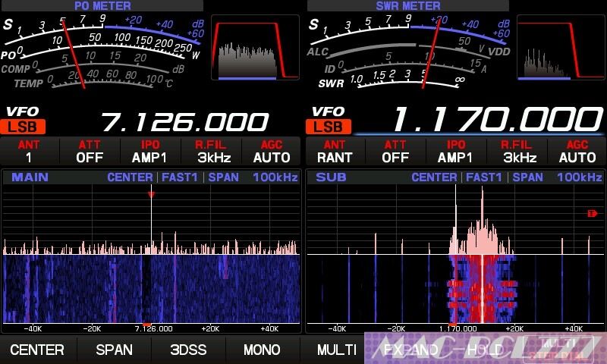This screenshot has height=364, width=607.
Task: Click the strong red signal in SUB waterfall
Action: point(482,289)
